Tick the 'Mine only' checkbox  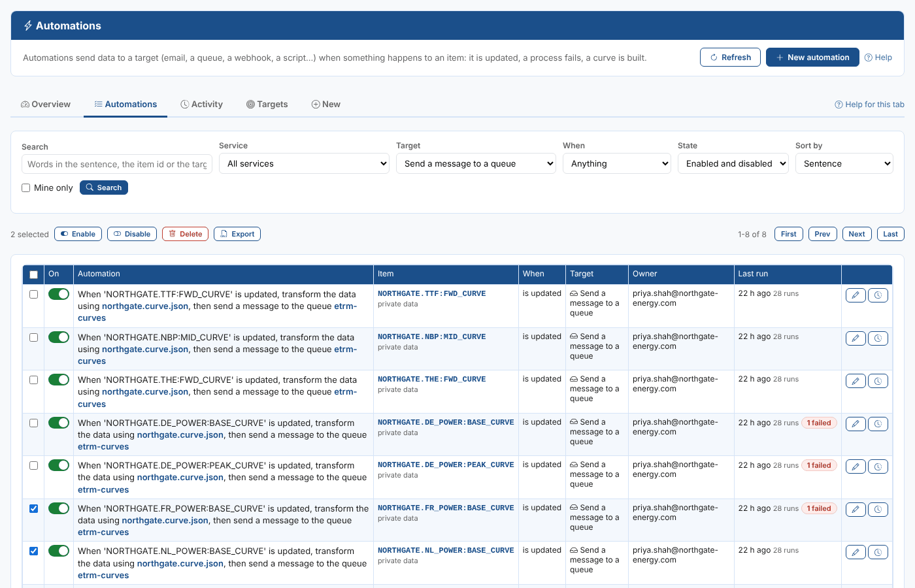coord(26,188)
